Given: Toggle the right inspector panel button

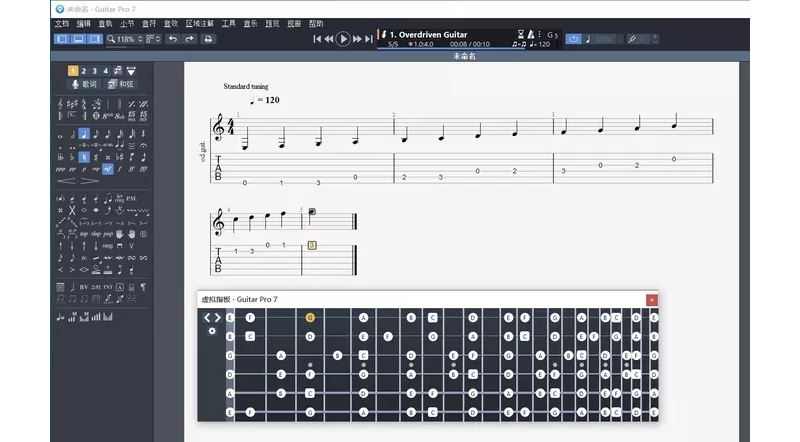Looking at the screenshot, I should point(95,39).
